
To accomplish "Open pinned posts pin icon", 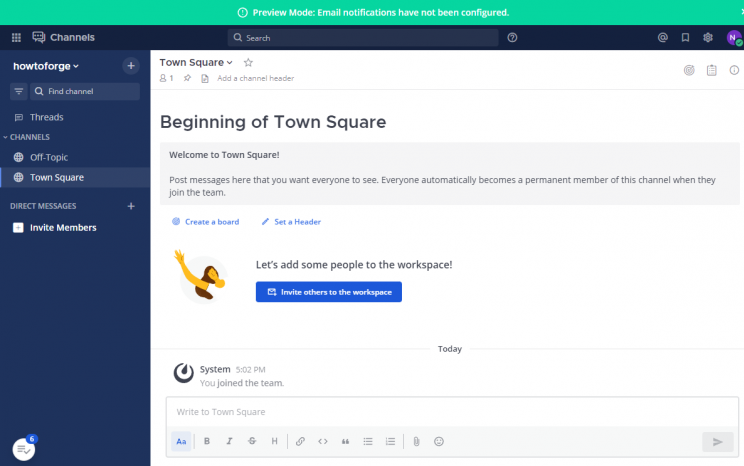I will point(187,78).
